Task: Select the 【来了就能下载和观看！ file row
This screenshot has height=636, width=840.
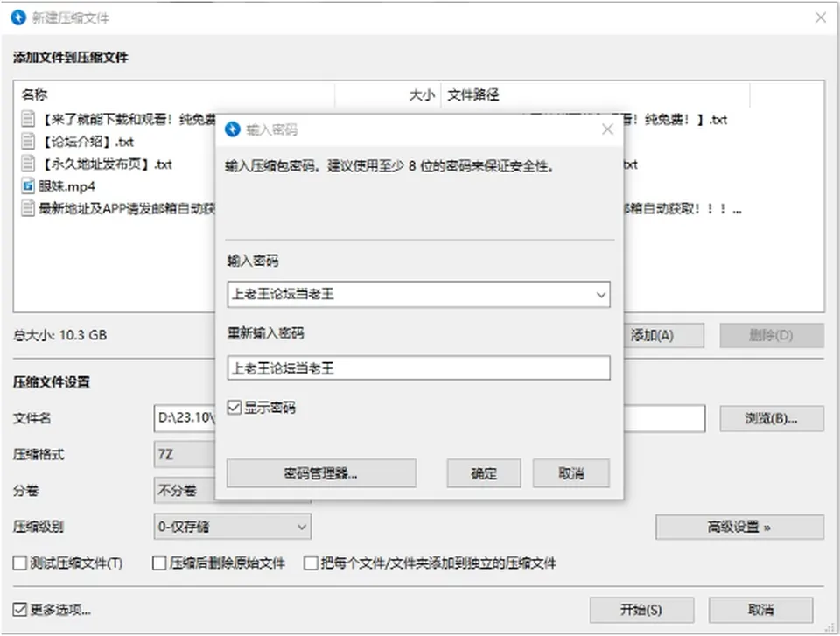Action: pyautogui.click(x=127, y=120)
